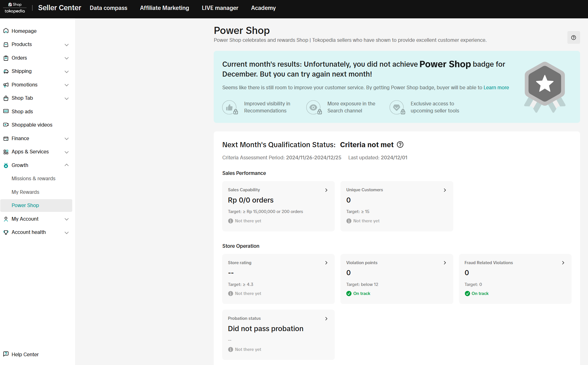
Task: Collapse the Growth section
Action: click(x=67, y=165)
